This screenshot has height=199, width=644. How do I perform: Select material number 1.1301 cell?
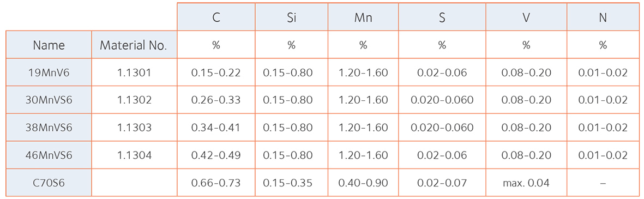[x=134, y=72]
